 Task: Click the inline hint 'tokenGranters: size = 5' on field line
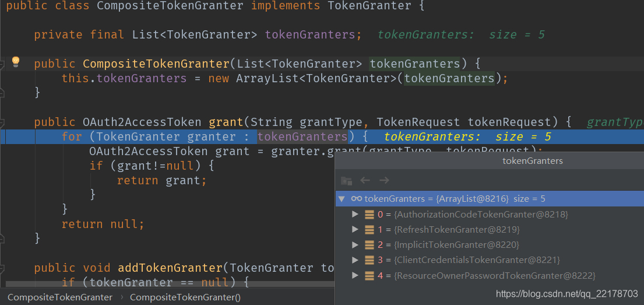[461, 35]
